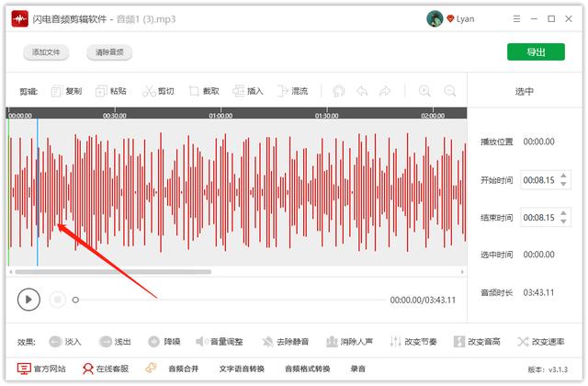588x386 pixels.
Task: Open 在线客服 online support
Action: [x=106, y=369]
